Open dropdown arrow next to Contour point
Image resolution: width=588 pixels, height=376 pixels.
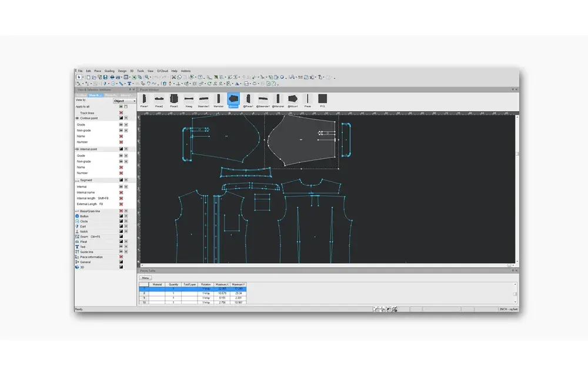(126, 118)
